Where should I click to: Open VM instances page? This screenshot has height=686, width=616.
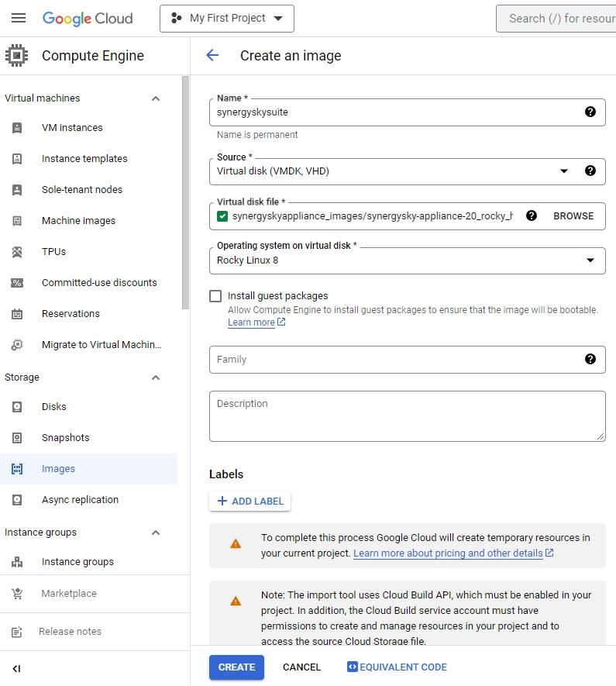click(72, 128)
